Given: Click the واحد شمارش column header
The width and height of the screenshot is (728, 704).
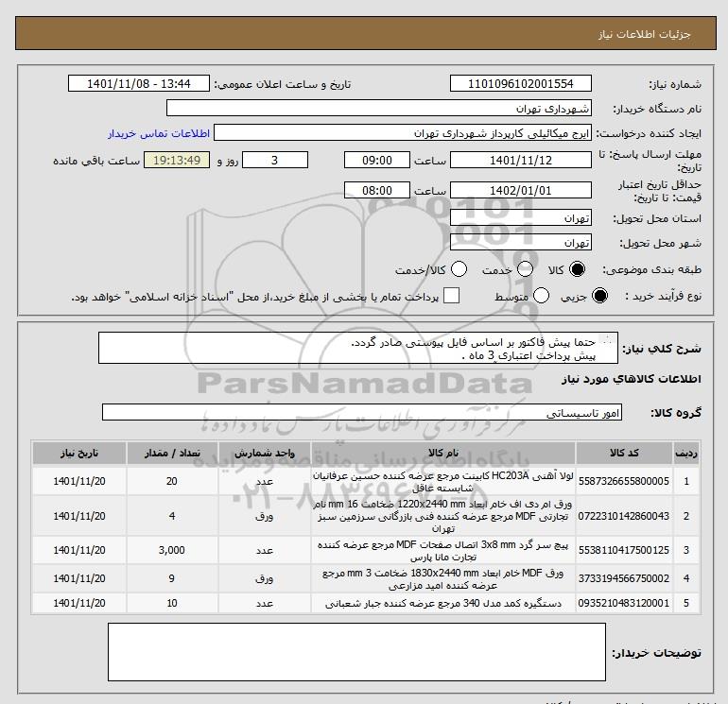Looking at the screenshot, I should click(264, 453).
